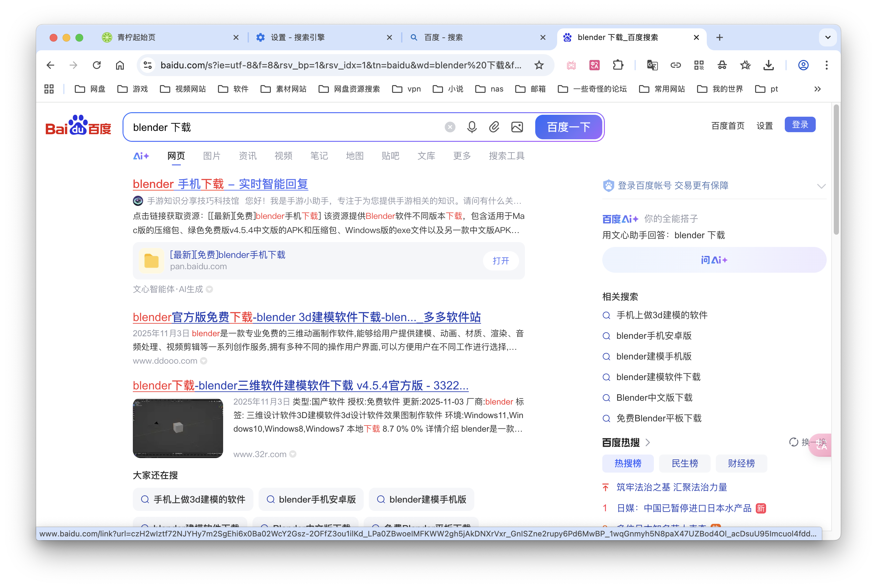Switch to the 民生榜 list
Screen dimensions: 877x588
coord(684,464)
